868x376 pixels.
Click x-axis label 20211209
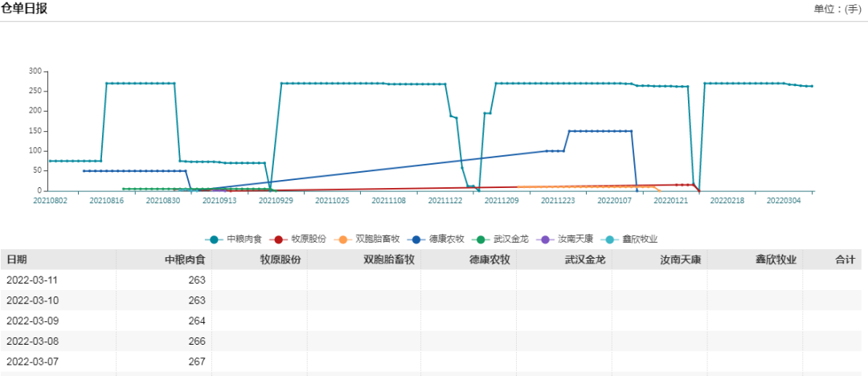pyautogui.click(x=502, y=201)
